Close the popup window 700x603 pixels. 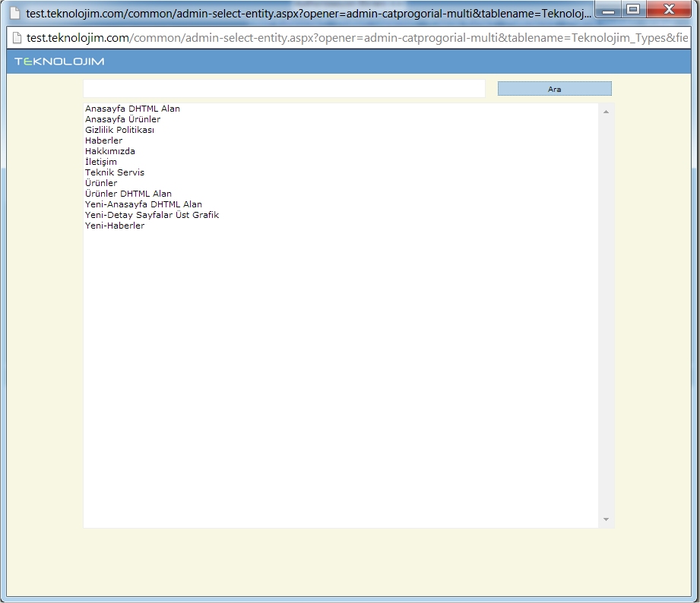tap(669, 9)
